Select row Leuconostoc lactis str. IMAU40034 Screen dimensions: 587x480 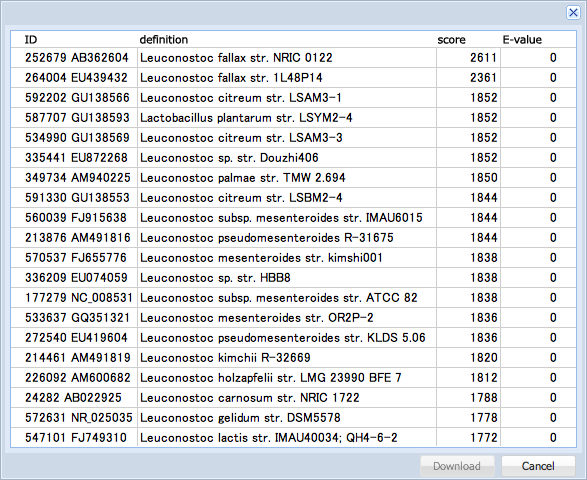pos(293,437)
